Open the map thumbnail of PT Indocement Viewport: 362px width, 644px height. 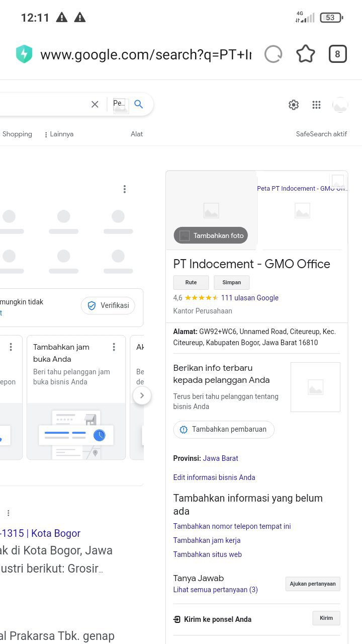pos(302,210)
